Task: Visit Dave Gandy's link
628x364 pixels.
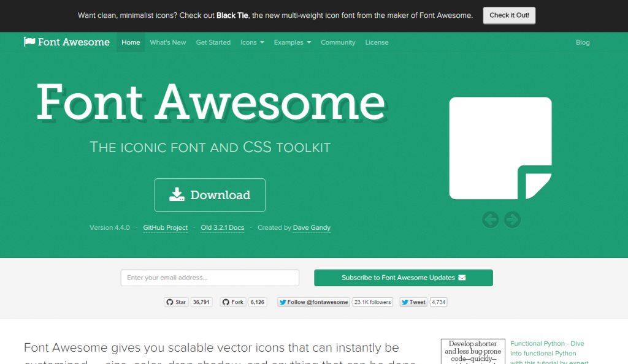Action: click(x=312, y=227)
